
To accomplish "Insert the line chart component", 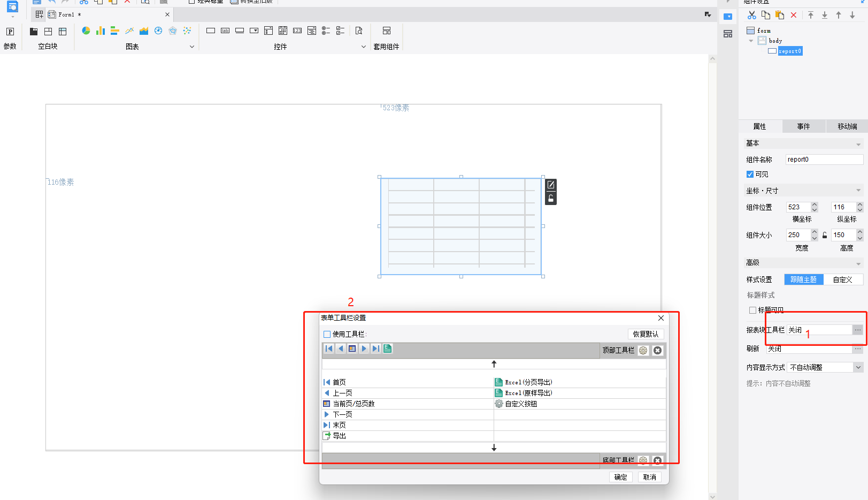I will (x=129, y=31).
